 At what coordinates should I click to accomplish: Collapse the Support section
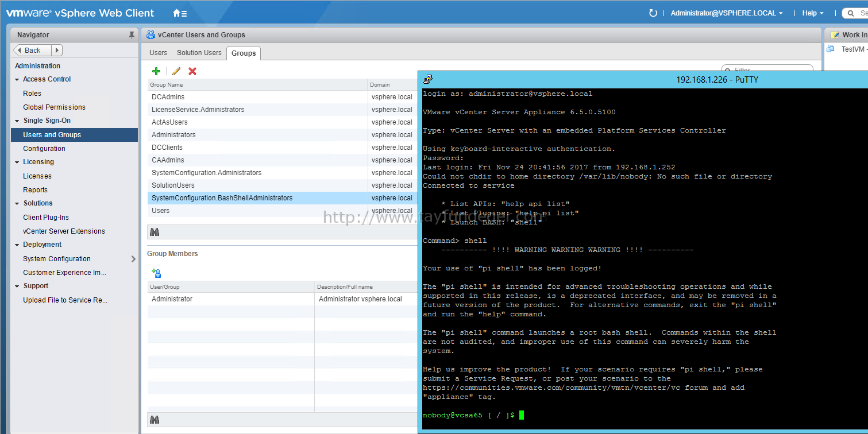(x=17, y=286)
